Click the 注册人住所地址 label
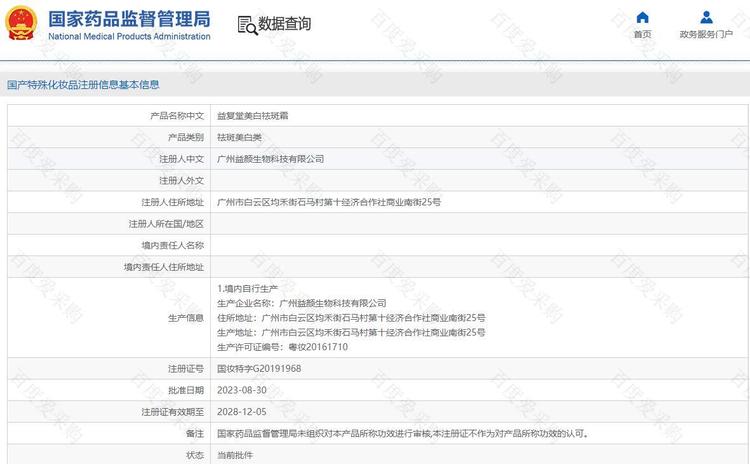750x464 pixels. (173, 202)
